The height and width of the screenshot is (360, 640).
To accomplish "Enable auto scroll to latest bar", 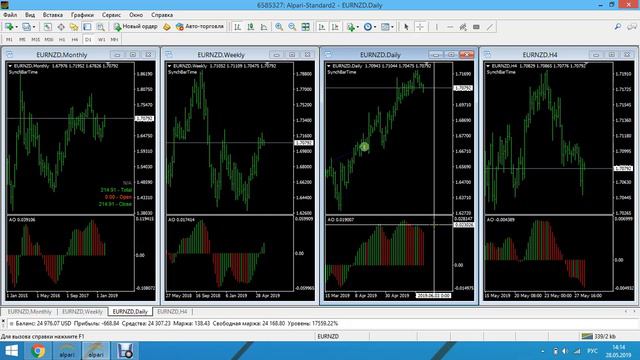I will 322,27.
